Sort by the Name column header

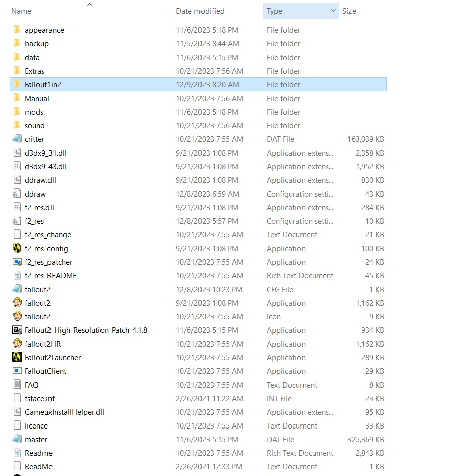[21, 11]
